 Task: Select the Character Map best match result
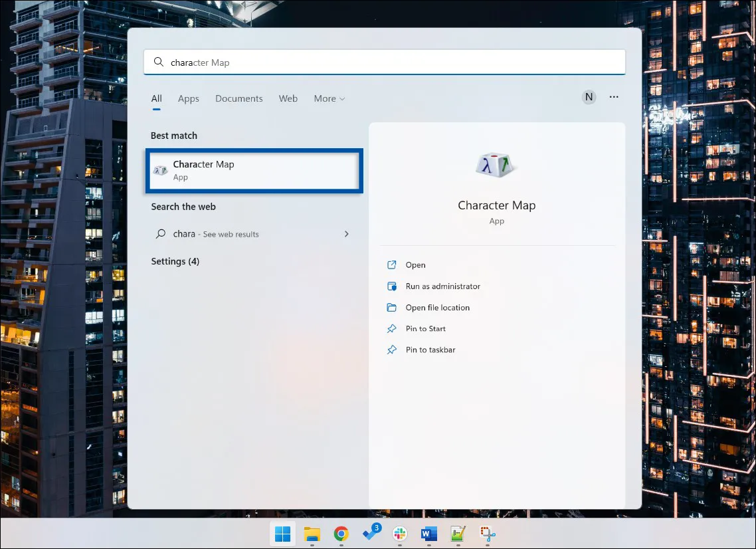coord(254,171)
